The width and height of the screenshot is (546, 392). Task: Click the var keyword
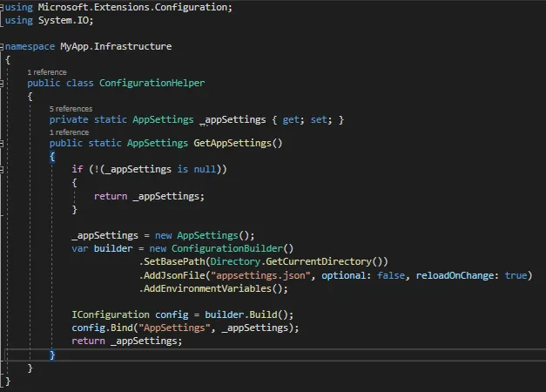click(x=80, y=248)
